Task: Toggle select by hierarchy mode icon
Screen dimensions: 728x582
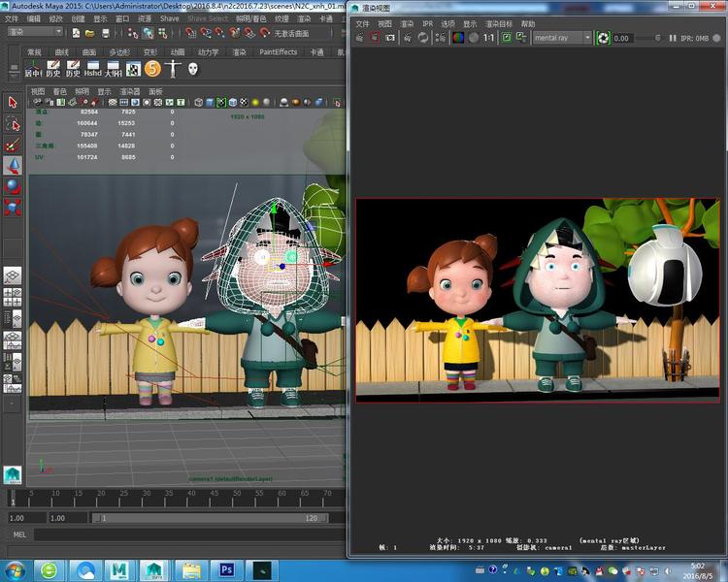Action: click(133, 33)
